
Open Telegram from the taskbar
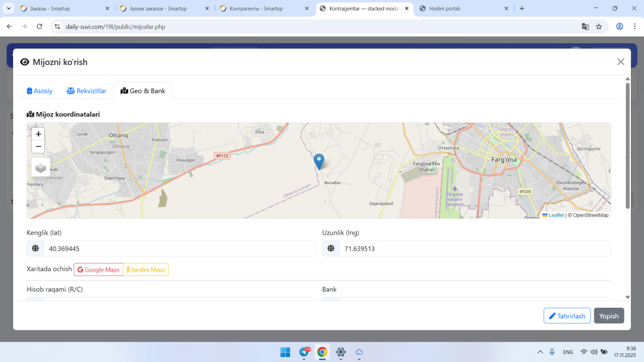[304, 352]
